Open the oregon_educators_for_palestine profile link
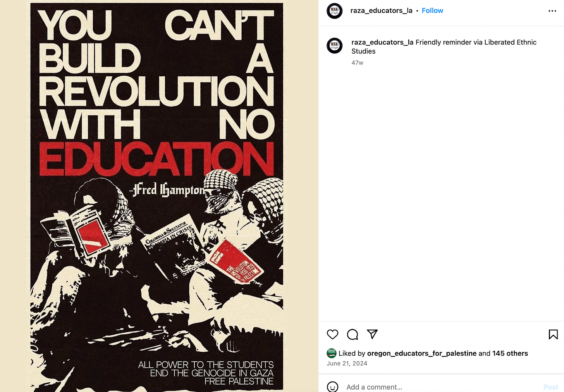This screenshot has width=564, height=392. pyautogui.click(x=422, y=353)
